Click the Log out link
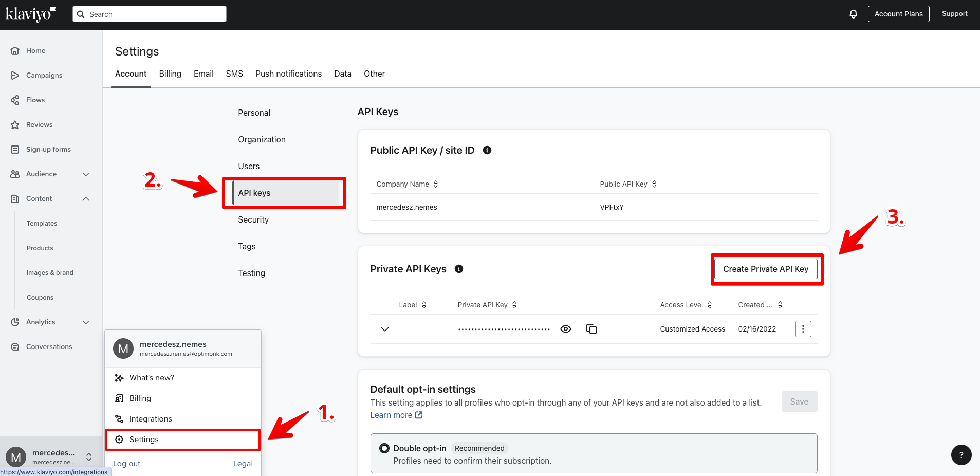980x476 pixels. 126,464
